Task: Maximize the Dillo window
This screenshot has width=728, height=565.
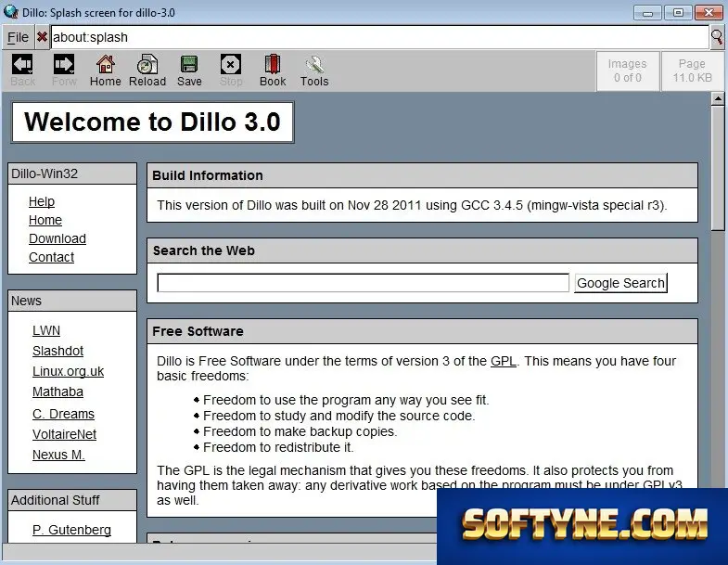Action: pyautogui.click(x=678, y=13)
